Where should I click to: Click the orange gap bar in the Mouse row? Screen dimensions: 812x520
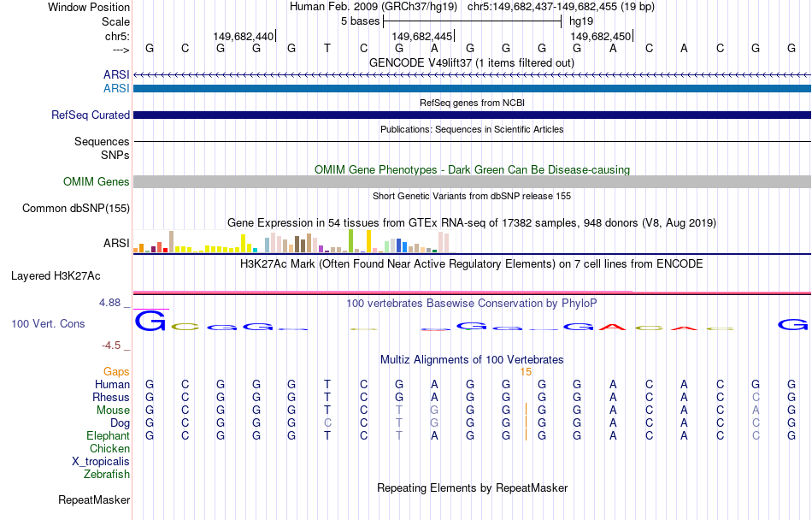(x=526, y=410)
